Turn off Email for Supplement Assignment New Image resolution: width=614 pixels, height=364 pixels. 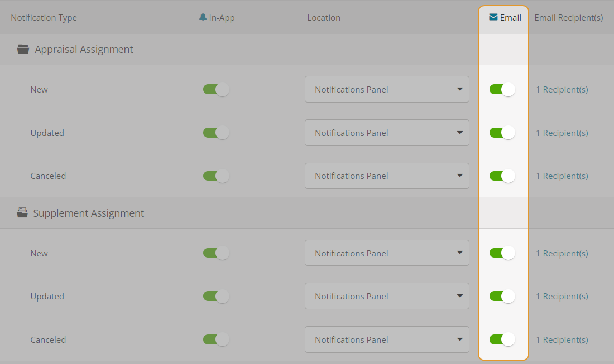coord(502,253)
